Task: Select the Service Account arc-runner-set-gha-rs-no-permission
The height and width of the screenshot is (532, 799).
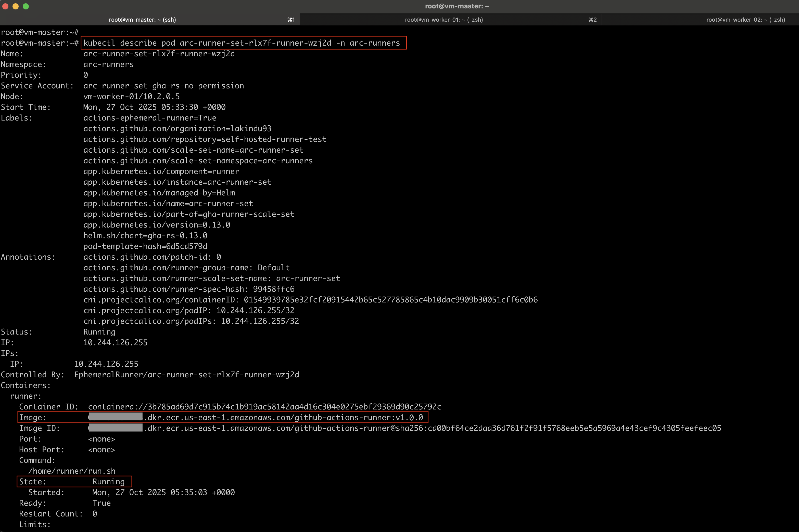Action: point(164,86)
